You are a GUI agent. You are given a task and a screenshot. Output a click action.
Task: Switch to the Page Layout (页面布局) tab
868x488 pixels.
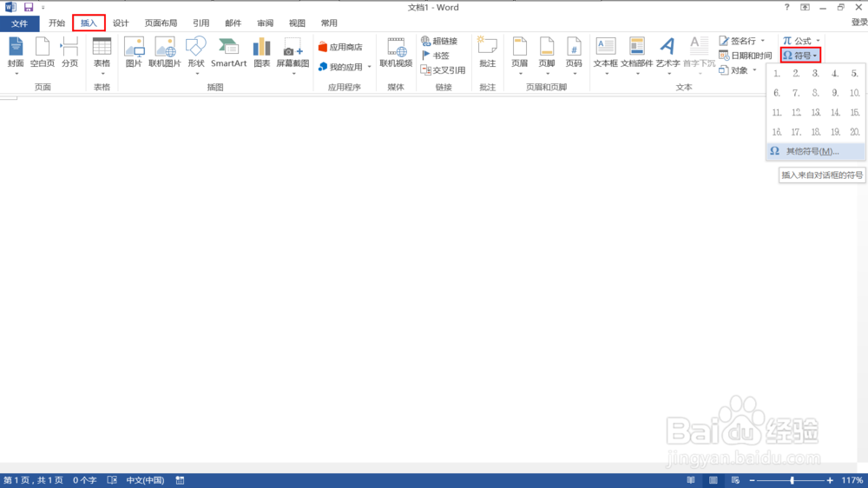[161, 23]
